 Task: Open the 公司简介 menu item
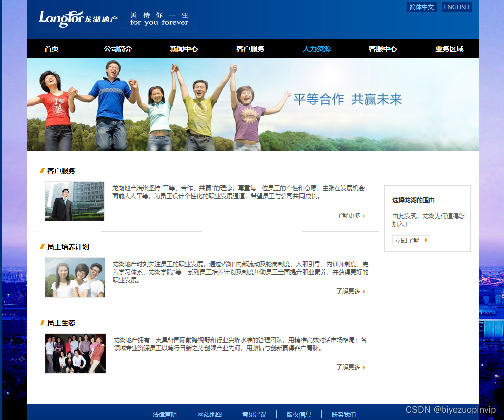pyautogui.click(x=118, y=49)
